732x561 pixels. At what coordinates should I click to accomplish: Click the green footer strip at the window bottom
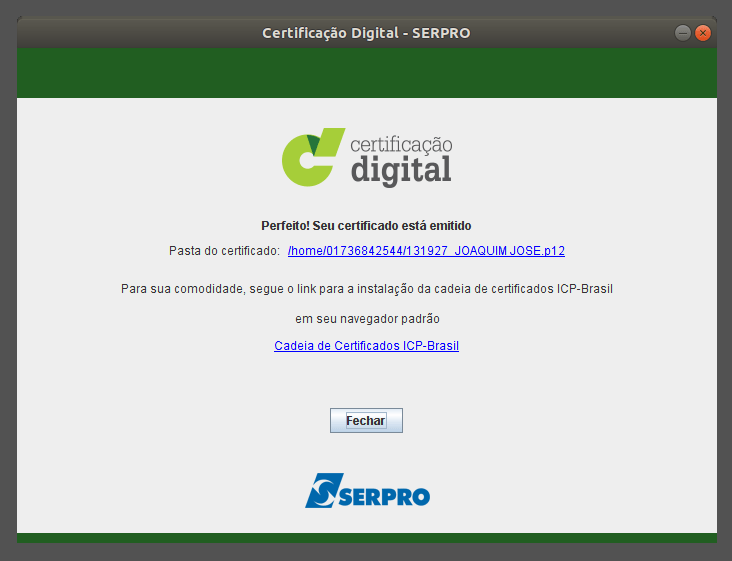coord(366,538)
